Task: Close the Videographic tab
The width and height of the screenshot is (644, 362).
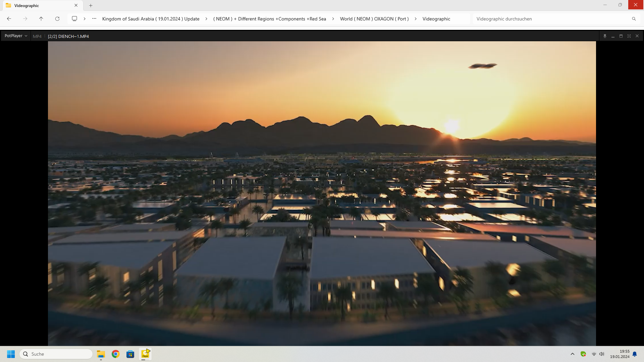Action: pos(76,5)
